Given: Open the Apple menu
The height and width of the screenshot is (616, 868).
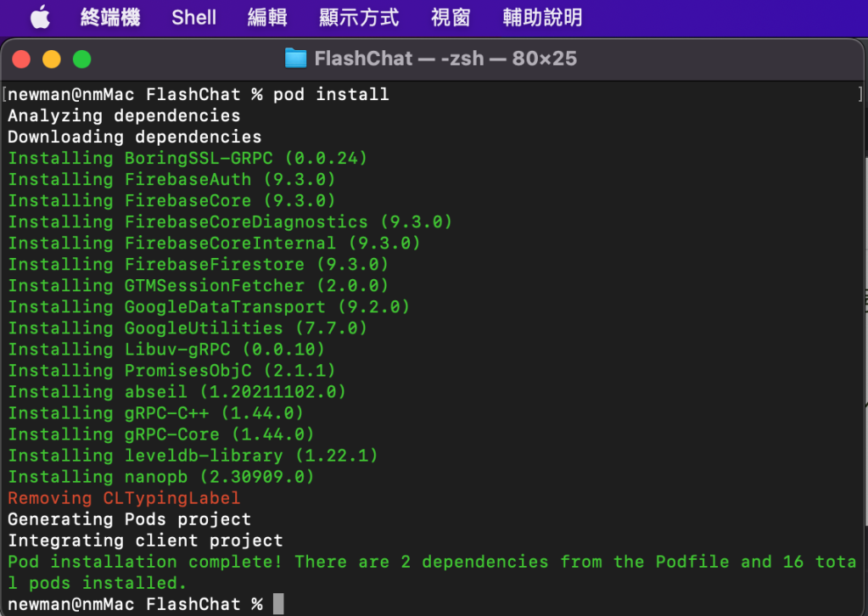Looking at the screenshot, I should [x=40, y=17].
